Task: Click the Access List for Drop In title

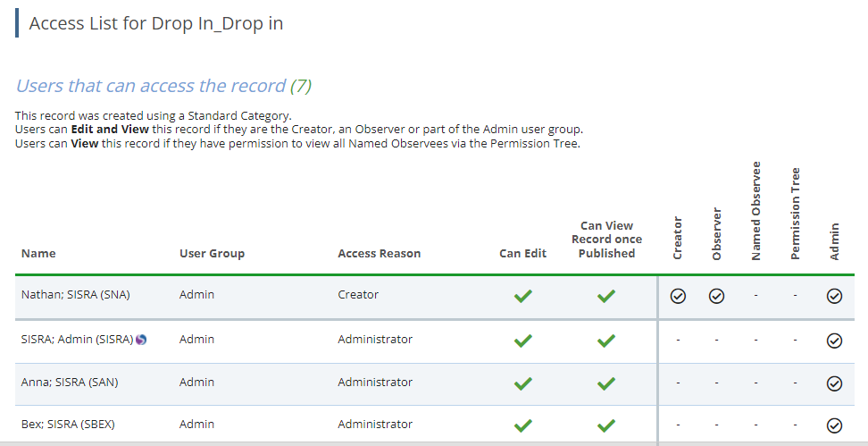Action: (156, 24)
